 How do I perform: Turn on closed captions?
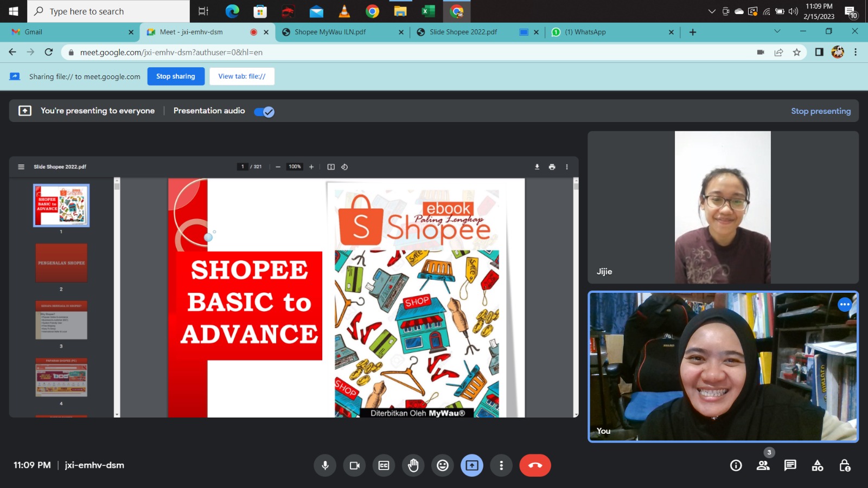pos(384,465)
